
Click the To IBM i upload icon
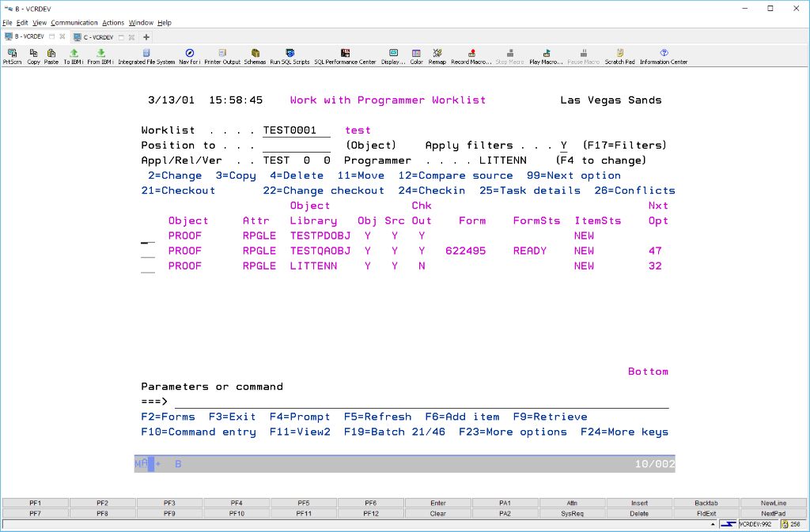coord(74,56)
